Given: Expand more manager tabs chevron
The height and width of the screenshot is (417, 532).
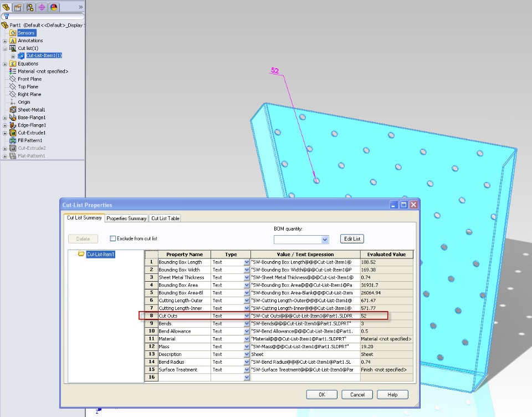Looking at the screenshot, I should [80, 7].
